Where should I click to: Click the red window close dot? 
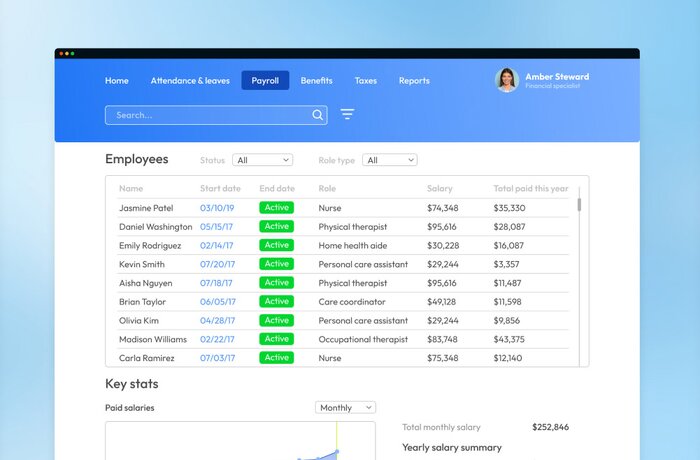tap(59, 53)
